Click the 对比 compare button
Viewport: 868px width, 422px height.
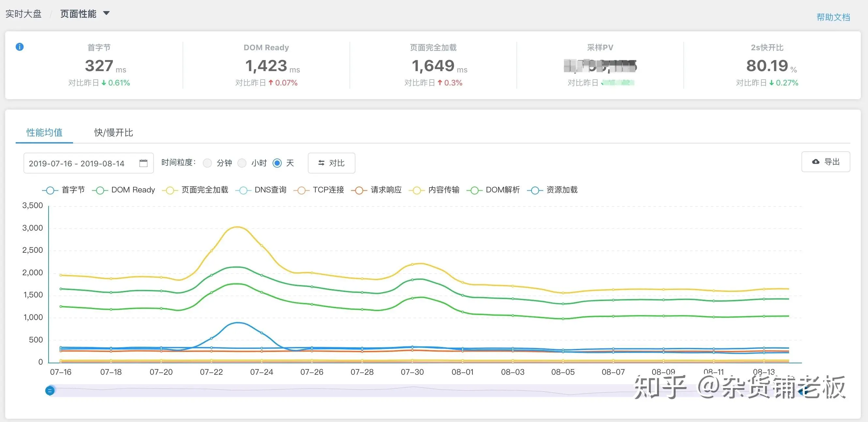coord(331,163)
